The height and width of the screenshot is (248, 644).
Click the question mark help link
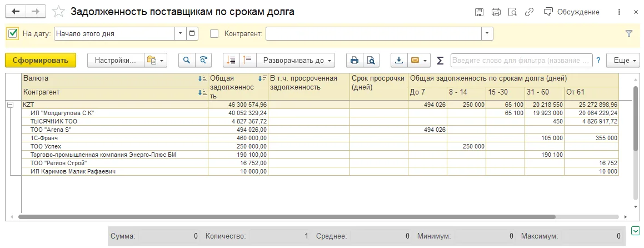coord(598,61)
